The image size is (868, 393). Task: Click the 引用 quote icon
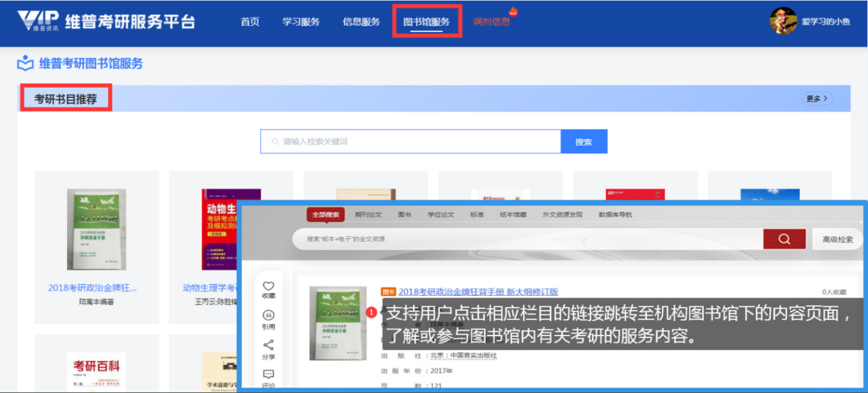[268, 316]
